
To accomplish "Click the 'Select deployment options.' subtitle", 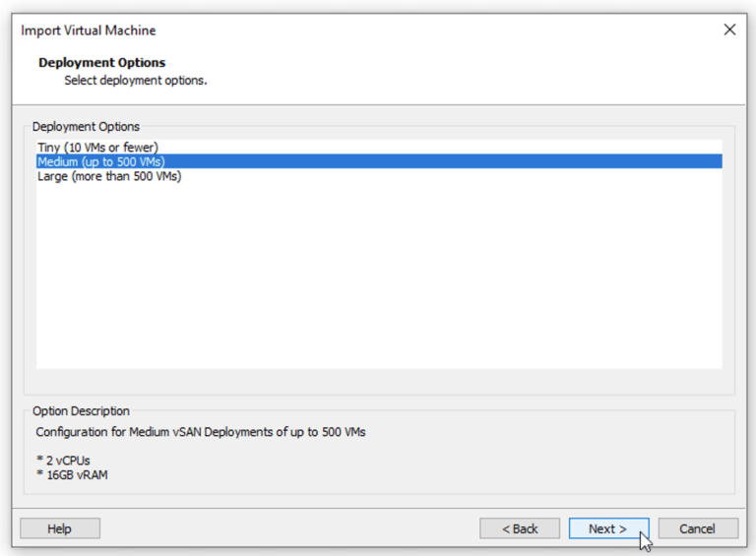I will [x=136, y=81].
